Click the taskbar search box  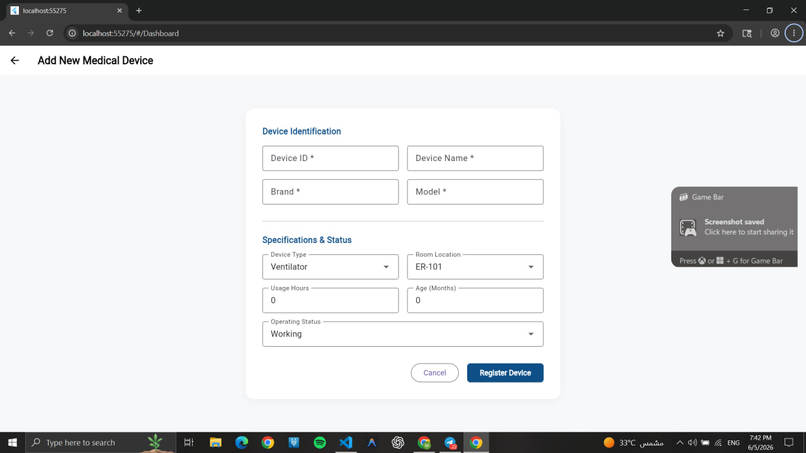coord(100,442)
